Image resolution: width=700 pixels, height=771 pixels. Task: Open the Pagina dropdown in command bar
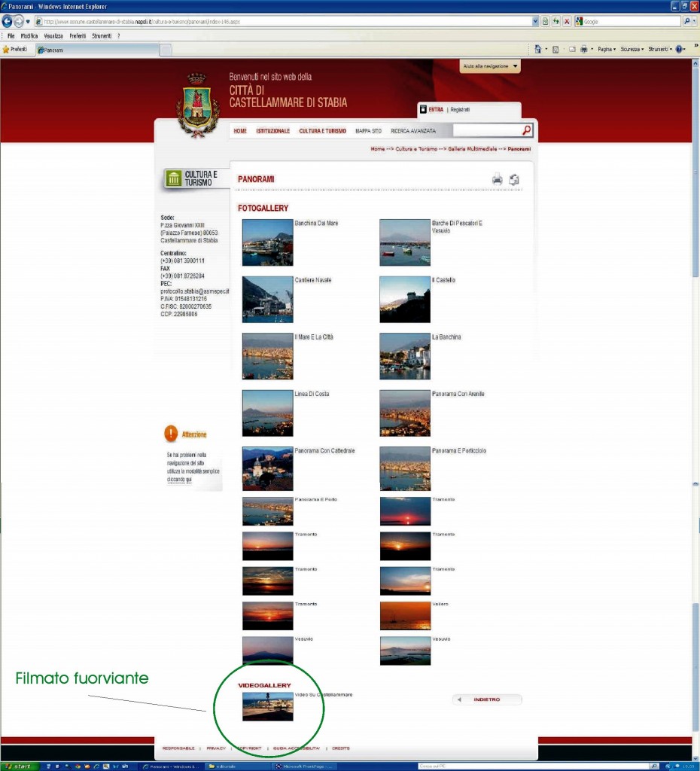(607, 50)
